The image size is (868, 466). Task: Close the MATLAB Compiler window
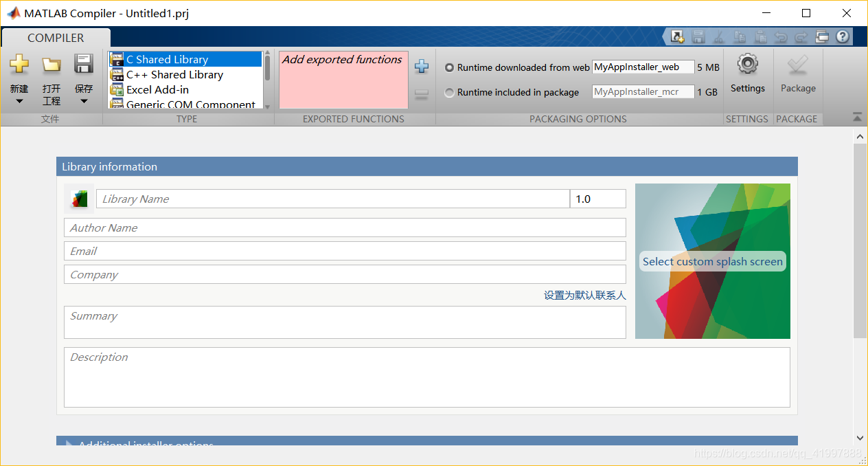[846, 13]
